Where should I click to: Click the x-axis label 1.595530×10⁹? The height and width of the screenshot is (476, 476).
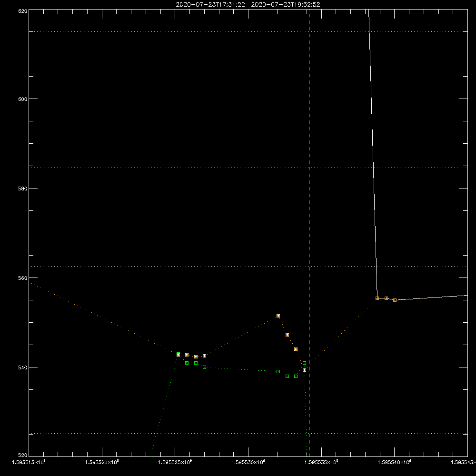pos(248,462)
